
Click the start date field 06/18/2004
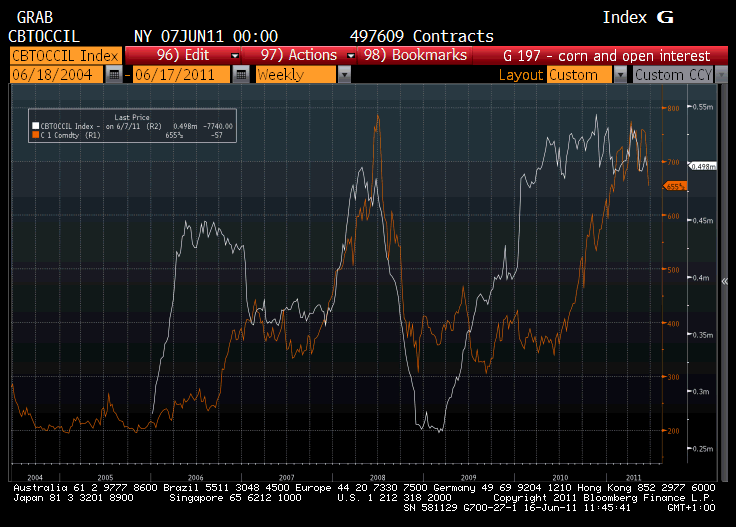pyautogui.click(x=56, y=75)
